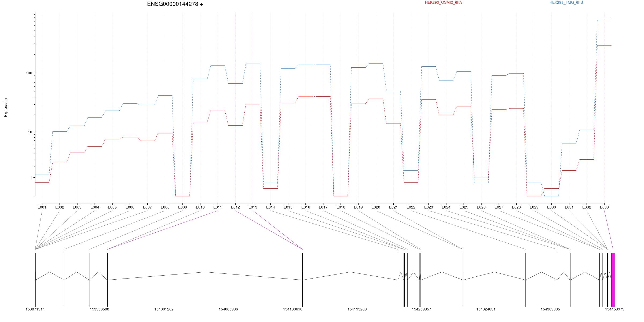The width and height of the screenshot is (644, 322).
Task: Click exon label E003
Action: click(77, 207)
